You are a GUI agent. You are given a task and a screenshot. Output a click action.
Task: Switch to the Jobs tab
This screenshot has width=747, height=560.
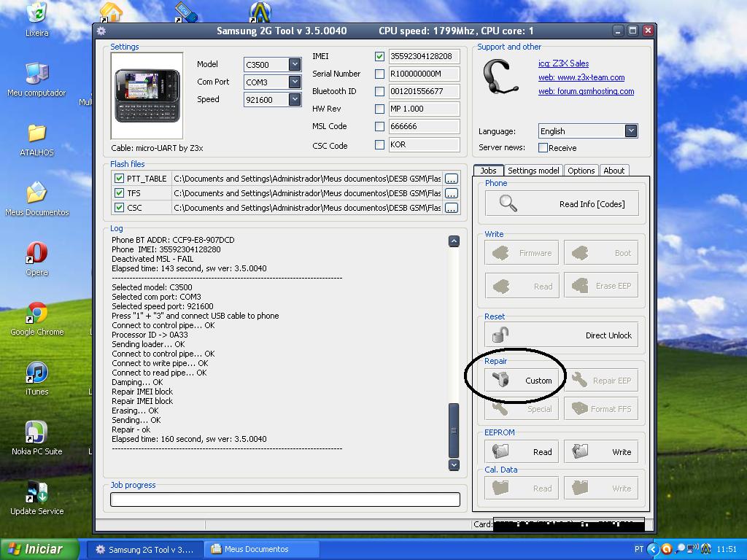pos(488,171)
